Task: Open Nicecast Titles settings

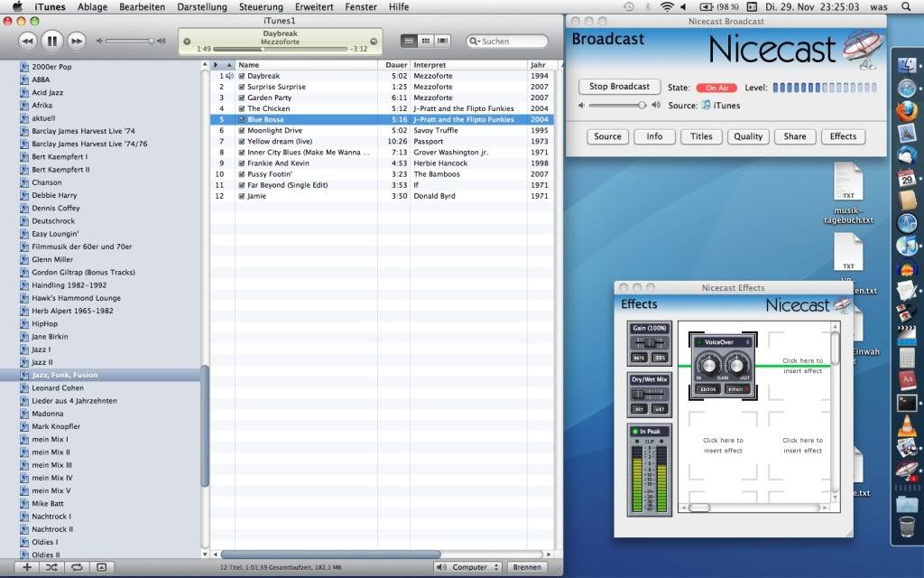Action: [701, 136]
